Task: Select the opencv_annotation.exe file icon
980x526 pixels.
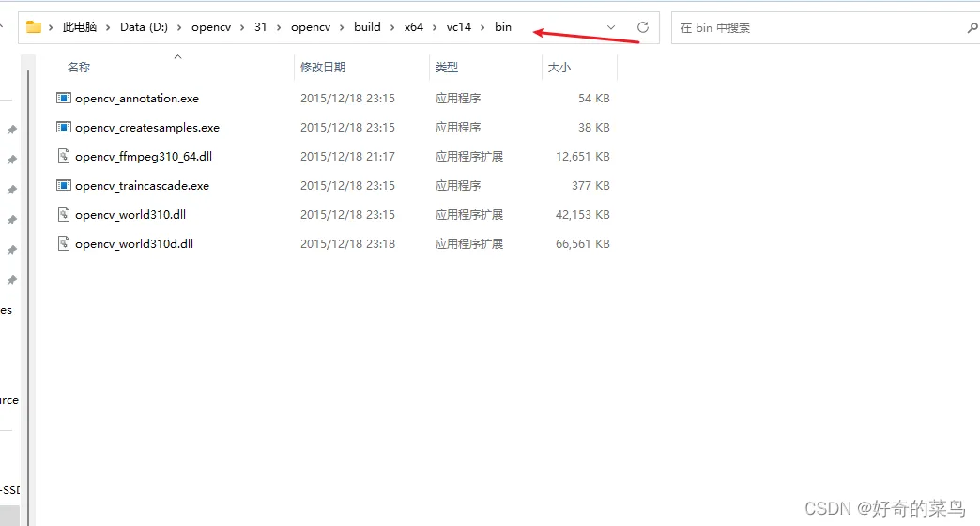Action: (64, 98)
